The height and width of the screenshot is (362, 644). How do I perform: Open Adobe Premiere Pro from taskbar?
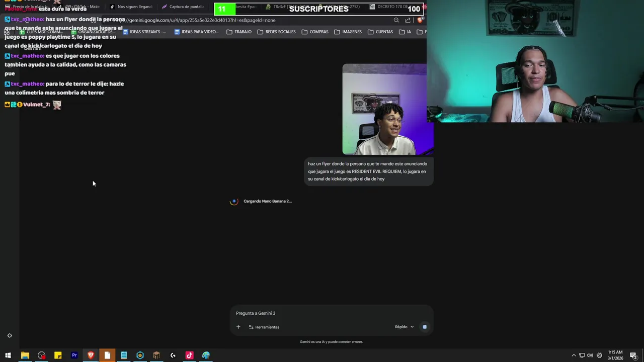point(74,355)
